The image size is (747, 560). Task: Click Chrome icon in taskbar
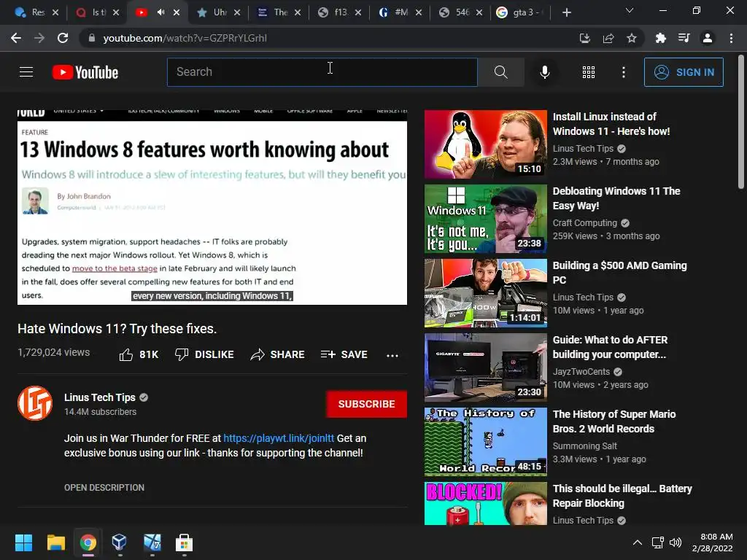(88, 542)
